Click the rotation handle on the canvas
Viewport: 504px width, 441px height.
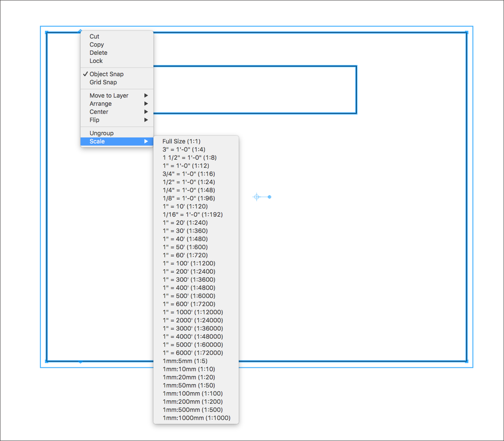click(270, 197)
